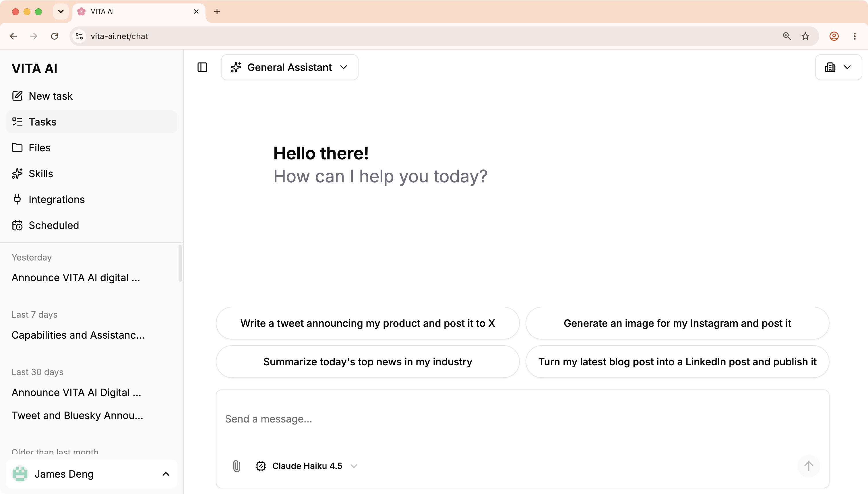This screenshot has width=868, height=494.
Task: Click the Scheduled calendar clock icon
Action: pyautogui.click(x=17, y=225)
